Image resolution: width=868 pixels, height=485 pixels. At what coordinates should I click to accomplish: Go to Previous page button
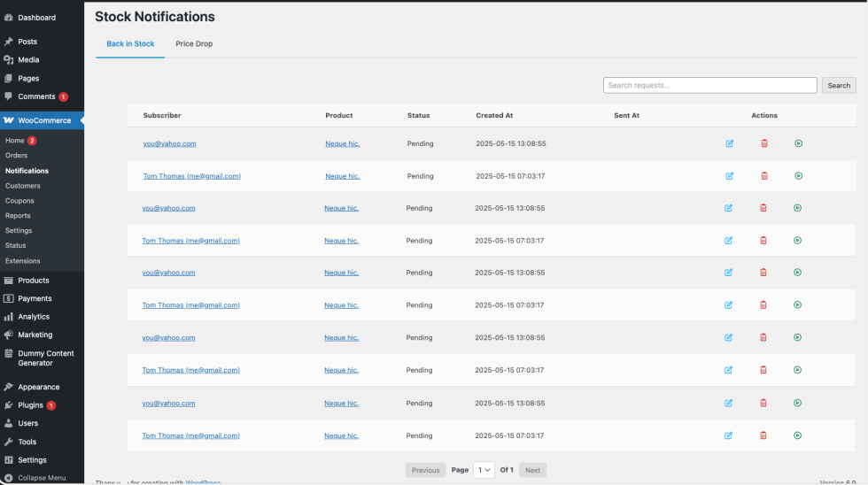click(x=425, y=470)
